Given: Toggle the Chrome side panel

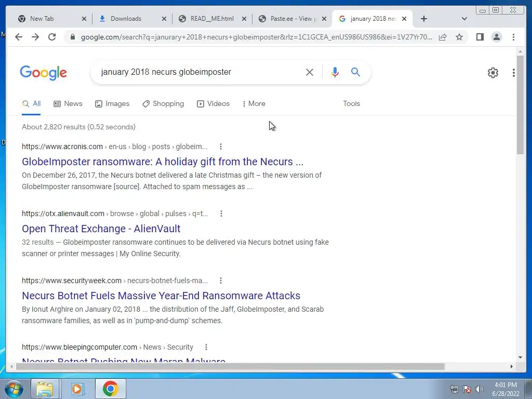Looking at the screenshot, I should [480, 37].
